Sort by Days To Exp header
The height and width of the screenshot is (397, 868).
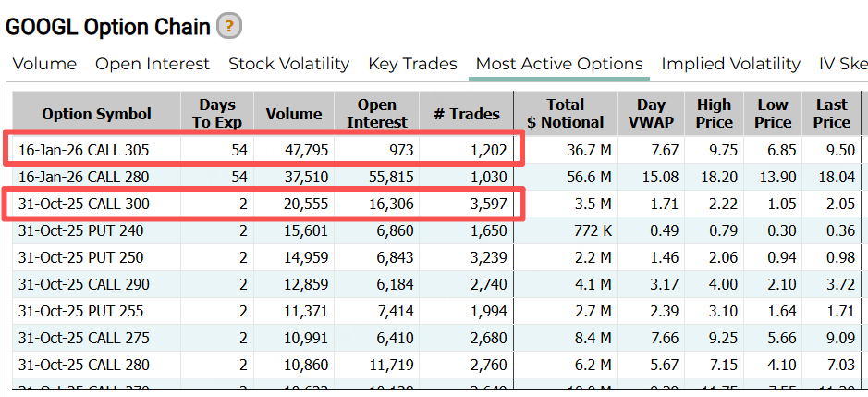click(x=217, y=114)
